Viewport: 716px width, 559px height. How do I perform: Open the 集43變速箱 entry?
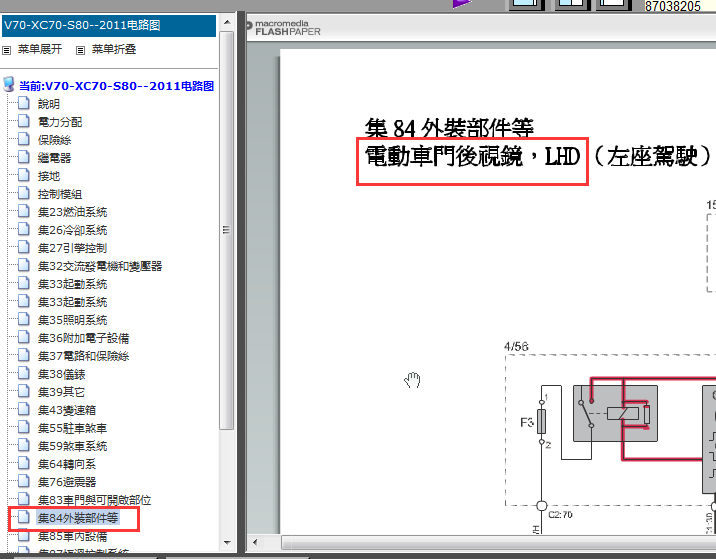click(x=67, y=411)
